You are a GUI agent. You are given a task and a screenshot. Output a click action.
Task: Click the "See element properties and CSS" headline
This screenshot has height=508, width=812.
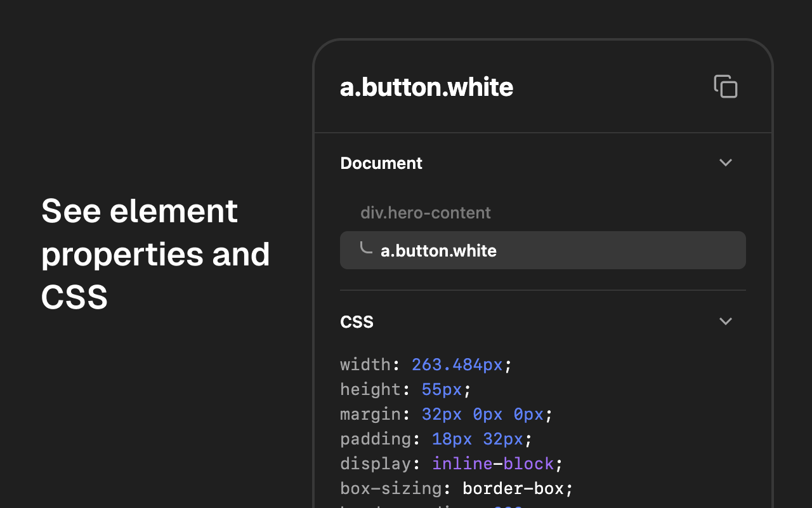[155, 253]
